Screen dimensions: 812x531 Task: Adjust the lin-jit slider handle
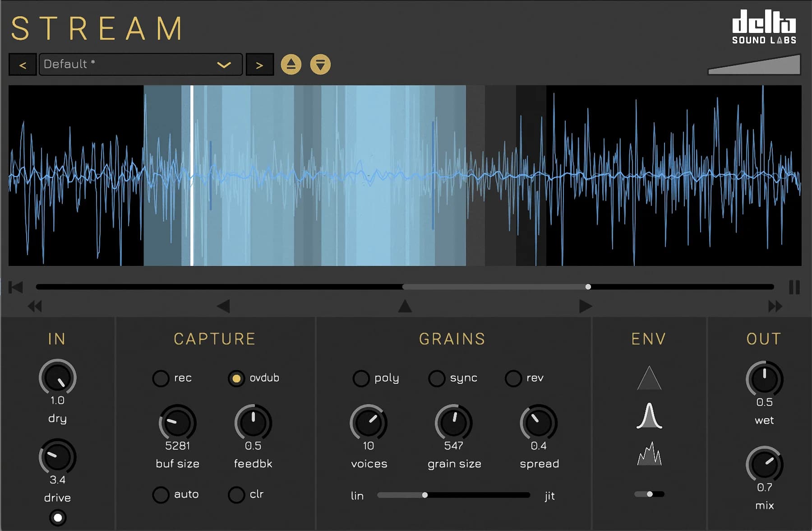(x=425, y=495)
